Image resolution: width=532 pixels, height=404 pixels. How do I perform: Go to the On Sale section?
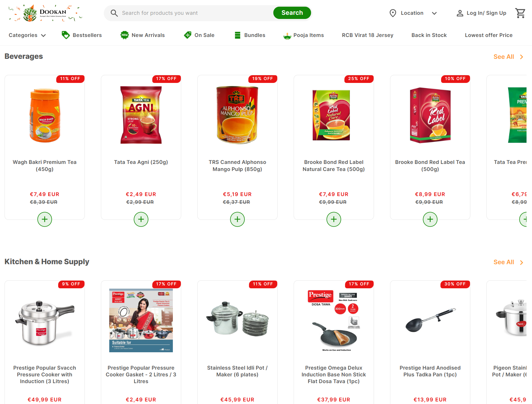point(199,35)
